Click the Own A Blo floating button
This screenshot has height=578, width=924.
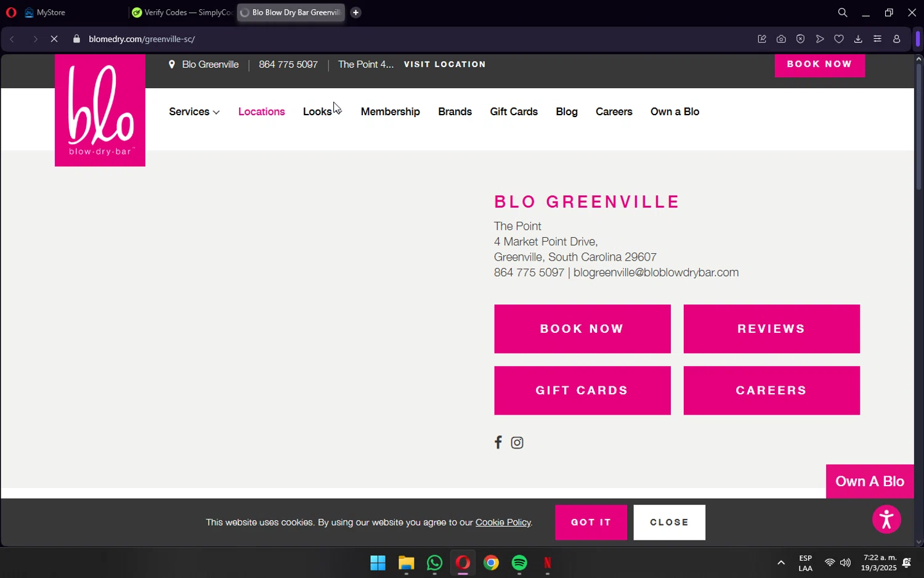pos(870,481)
